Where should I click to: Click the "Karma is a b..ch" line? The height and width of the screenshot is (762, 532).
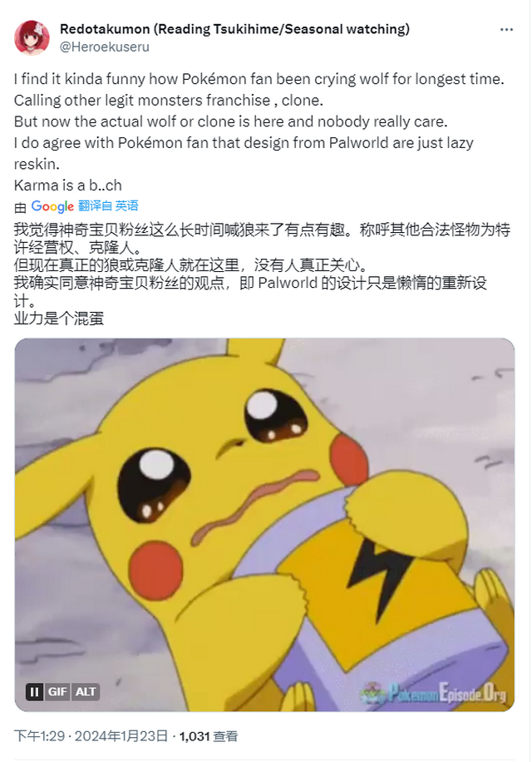[x=68, y=186]
